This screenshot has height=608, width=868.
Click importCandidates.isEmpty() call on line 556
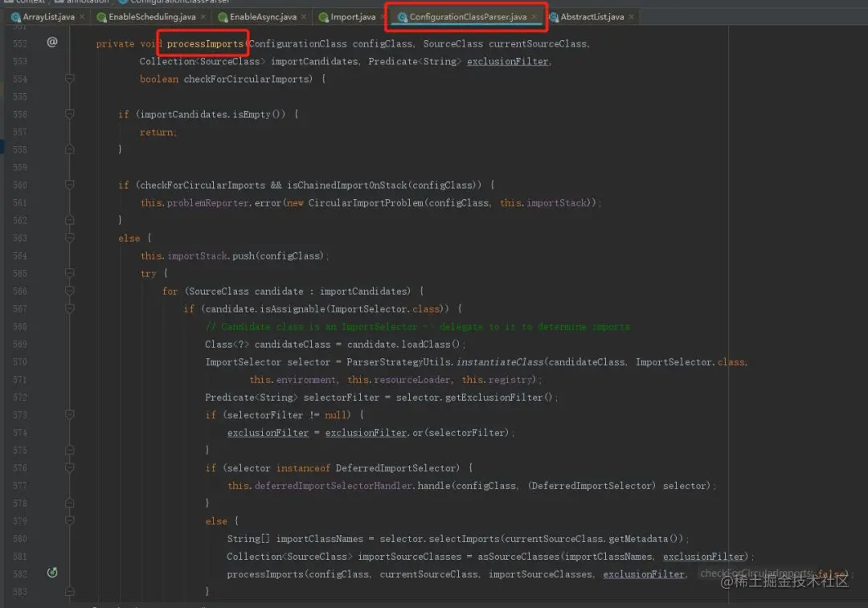211,115
